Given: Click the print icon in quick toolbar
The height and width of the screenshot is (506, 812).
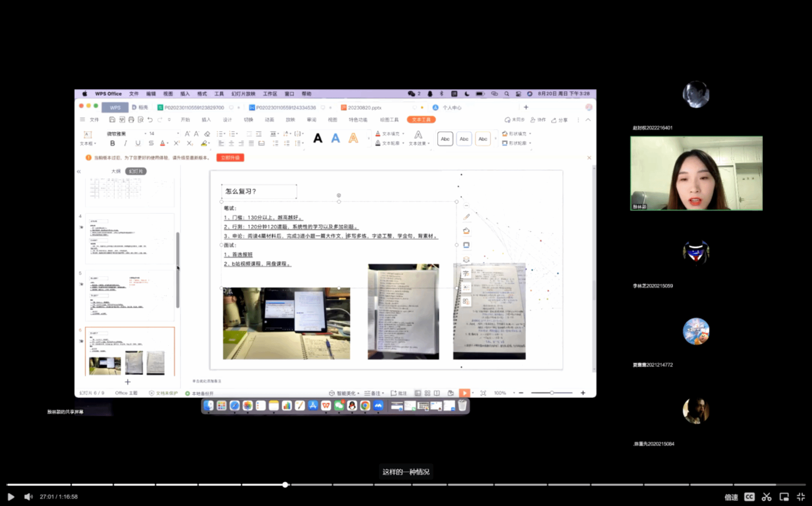Looking at the screenshot, I should point(131,120).
